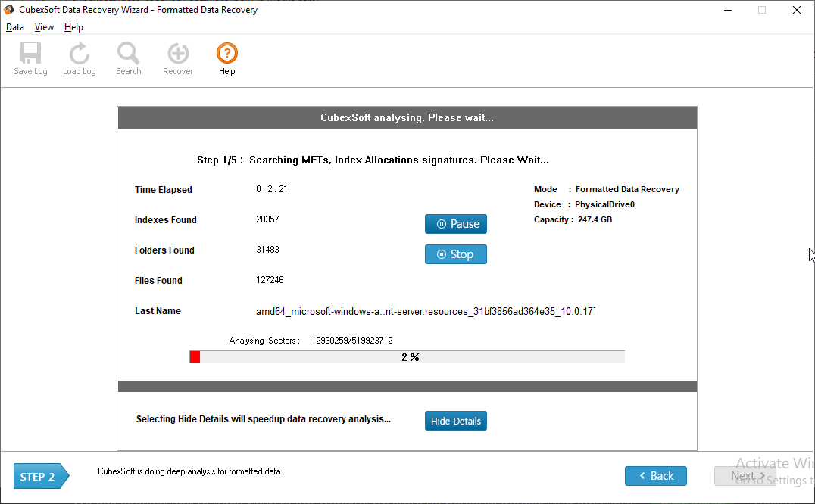Open the Help menu in menu bar
Screen dimensions: 815x504
(x=73, y=27)
